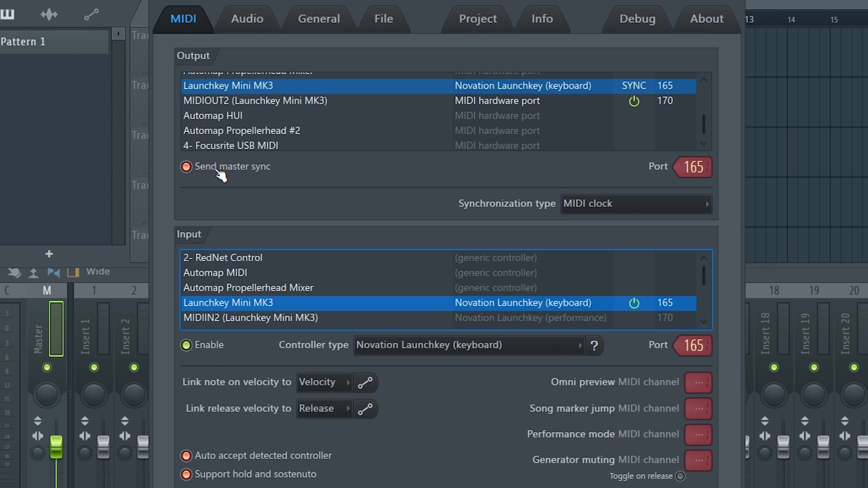Click power icon on MIDIOUT2 output row
This screenshot has width=868, height=488.
634,101
